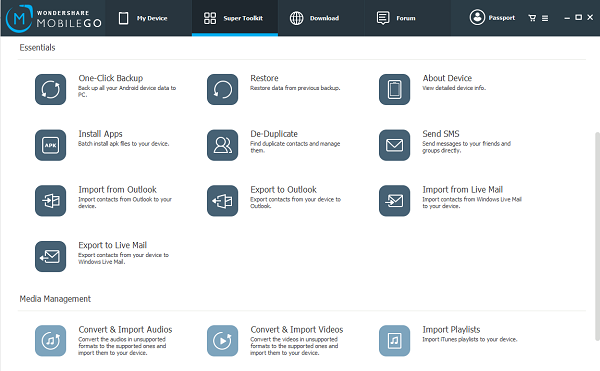Image resolution: width=600 pixels, height=371 pixels.
Task: Click the Export to Outlook title
Action: 284,190
